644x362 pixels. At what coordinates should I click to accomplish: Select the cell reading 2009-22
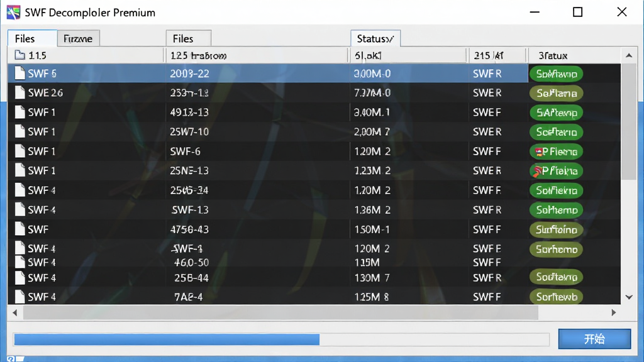189,74
